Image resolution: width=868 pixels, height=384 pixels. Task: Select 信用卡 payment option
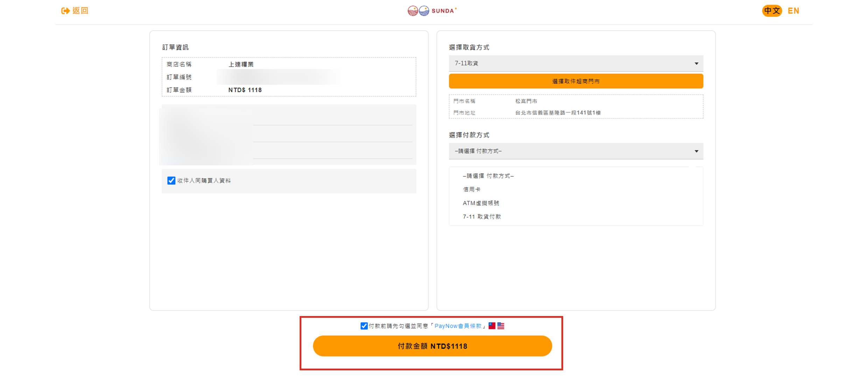coord(471,190)
